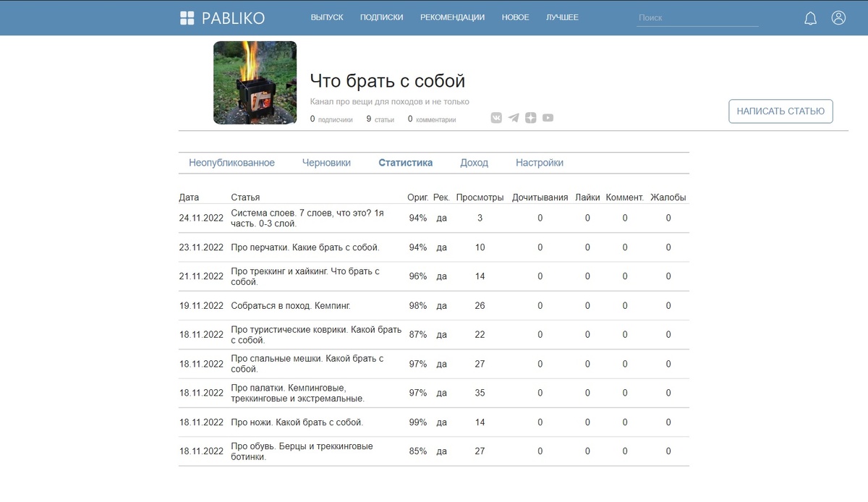Click the Дата column header
Viewport: 868px width, 502px height.
[x=189, y=197]
